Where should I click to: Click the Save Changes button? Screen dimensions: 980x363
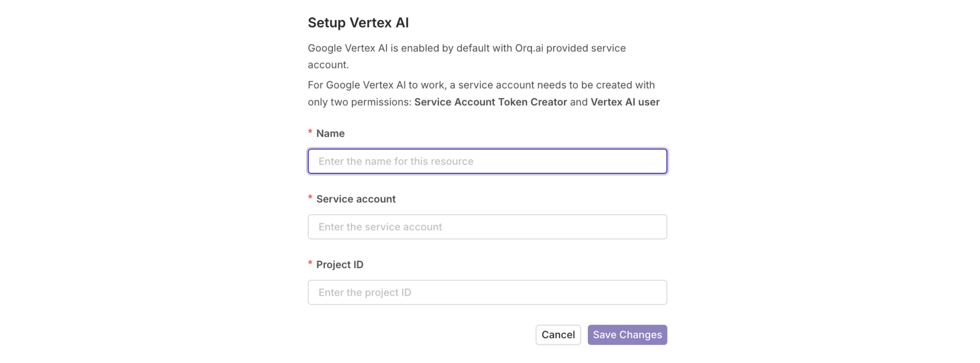pyautogui.click(x=627, y=335)
